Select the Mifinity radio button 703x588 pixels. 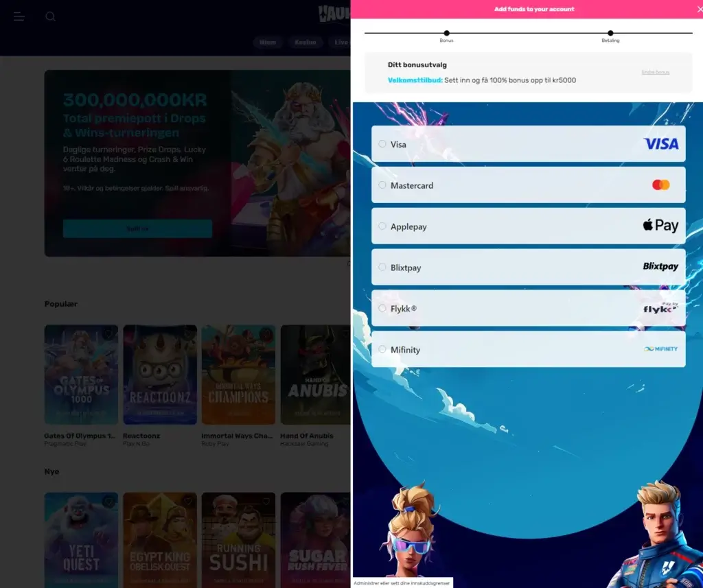382,349
